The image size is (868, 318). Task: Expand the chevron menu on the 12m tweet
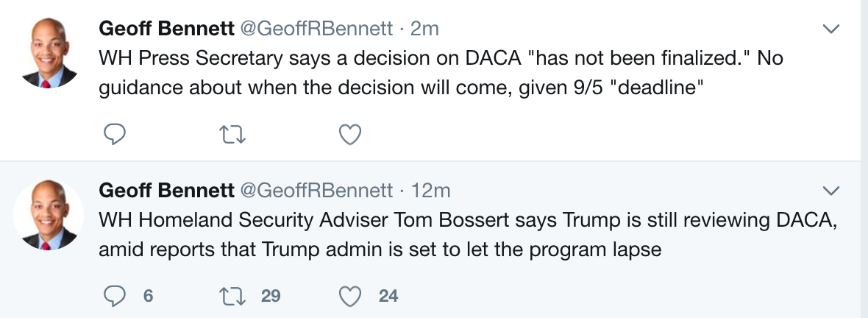point(830,191)
